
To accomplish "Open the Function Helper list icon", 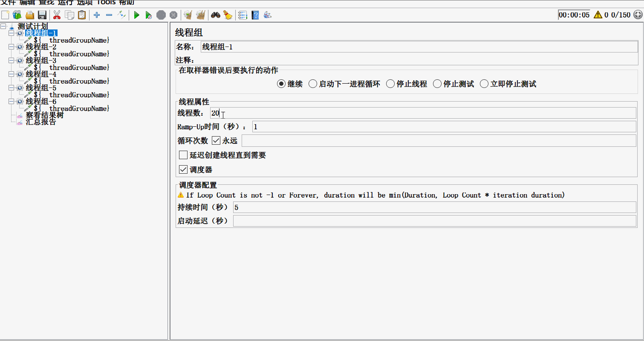I will [x=243, y=15].
